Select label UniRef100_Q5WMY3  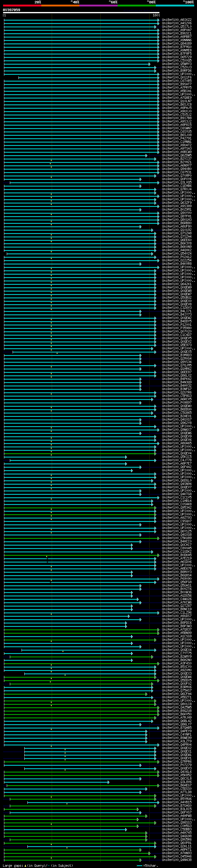coord(177,64)
